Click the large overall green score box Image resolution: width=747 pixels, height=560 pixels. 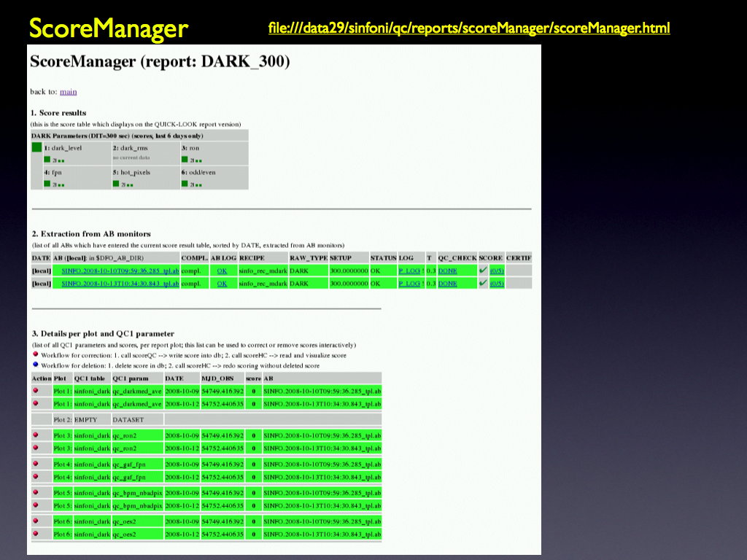(x=36, y=148)
